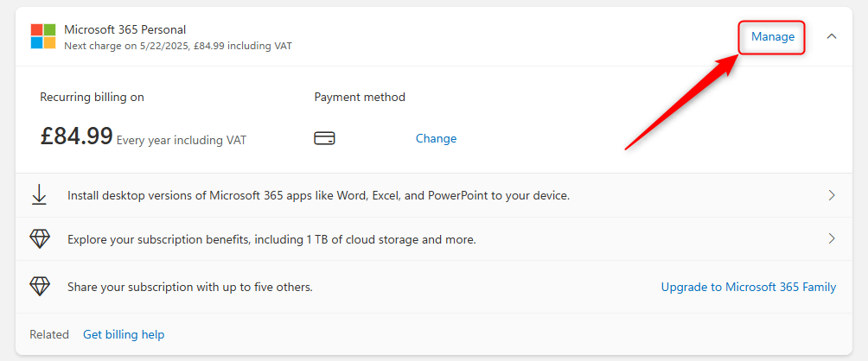Click the Microsoft 365 Personal title
The width and height of the screenshot is (868, 361).
[x=124, y=29]
